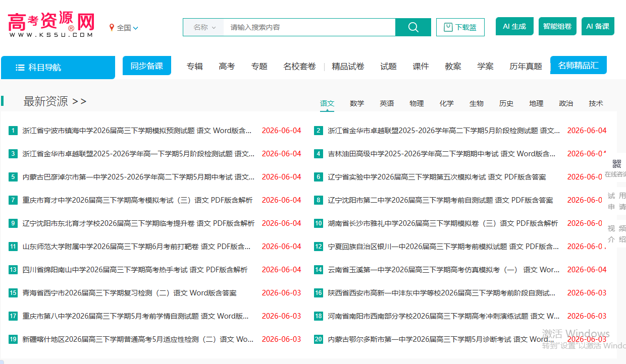Switch to the 地理 subject tab
626x364 pixels.
tap(536, 103)
